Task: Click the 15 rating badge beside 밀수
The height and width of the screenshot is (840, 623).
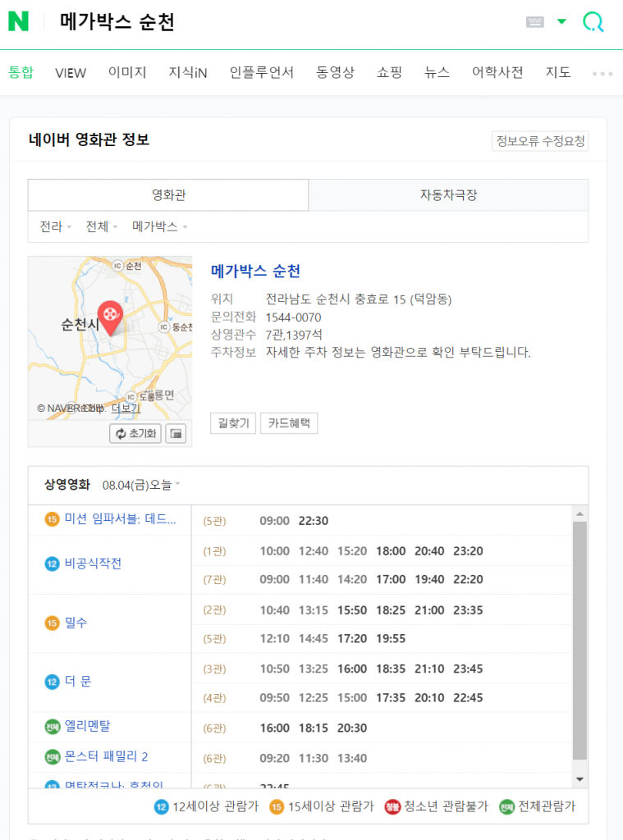Action: click(52, 623)
